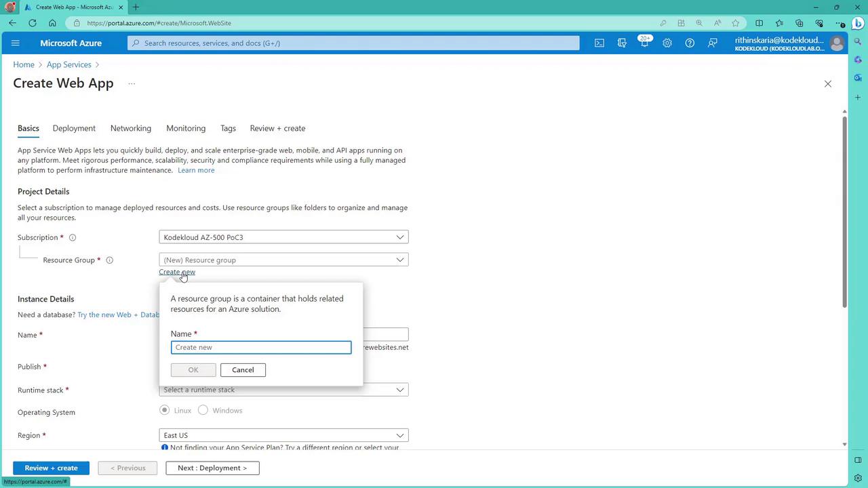
Task: Open the Bing Copilot sidebar button
Action: (858, 23)
